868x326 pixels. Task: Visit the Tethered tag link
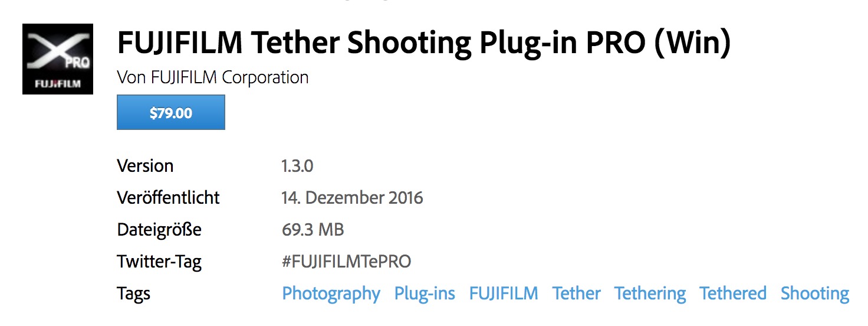point(733,294)
